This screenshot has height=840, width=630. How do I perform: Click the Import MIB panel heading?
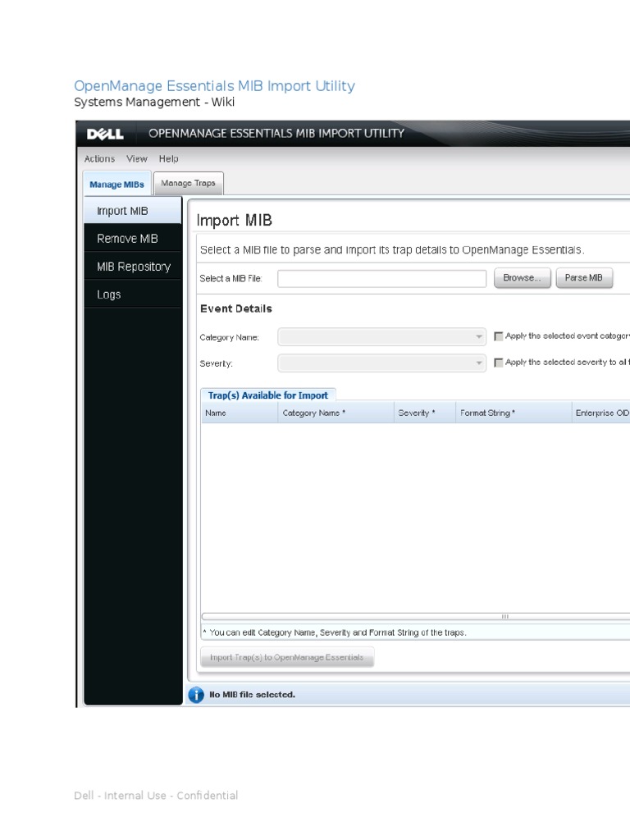click(x=234, y=220)
